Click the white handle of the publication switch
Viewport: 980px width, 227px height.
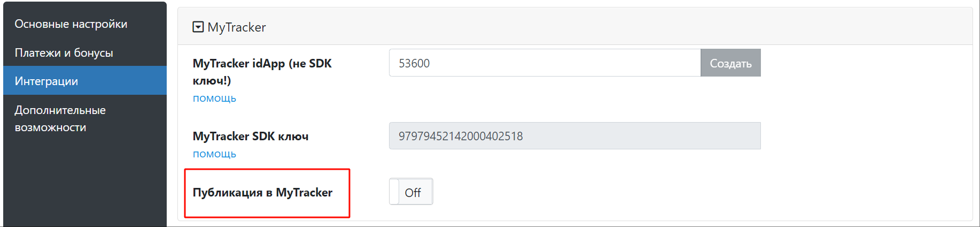(x=394, y=192)
